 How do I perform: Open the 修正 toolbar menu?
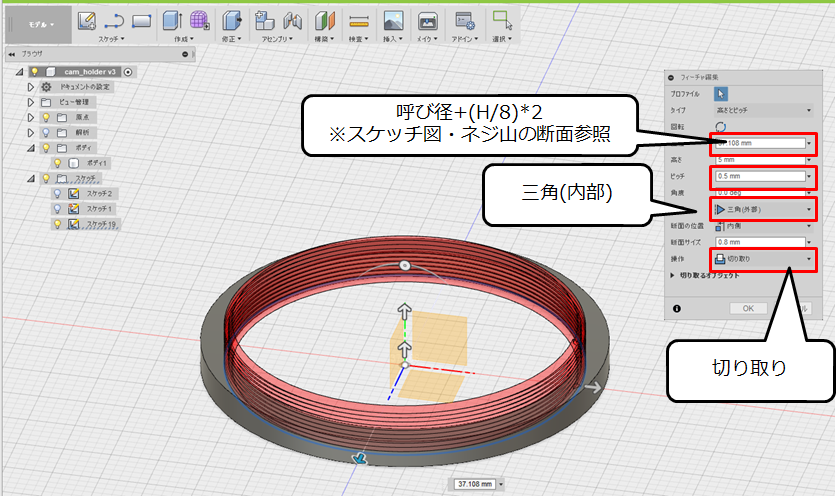(231, 39)
